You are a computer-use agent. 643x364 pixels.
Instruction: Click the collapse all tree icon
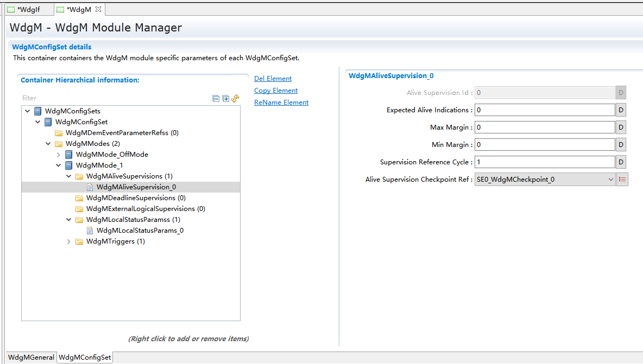pyautogui.click(x=216, y=99)
